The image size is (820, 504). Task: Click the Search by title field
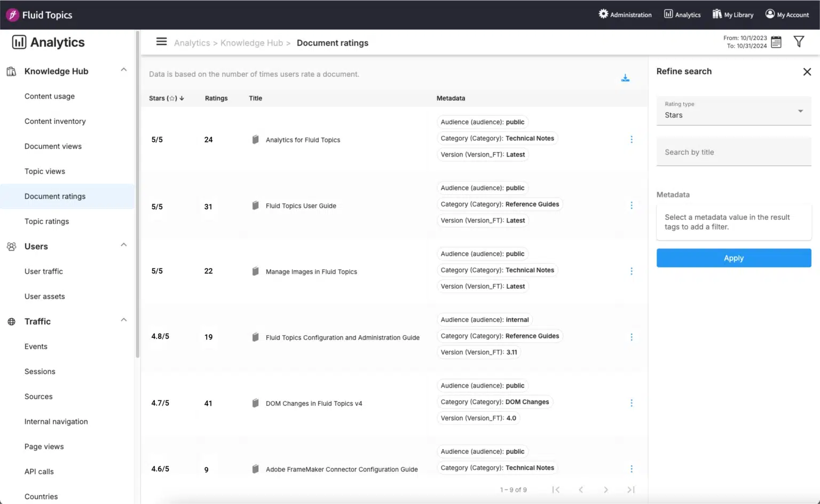click(734, 152)
